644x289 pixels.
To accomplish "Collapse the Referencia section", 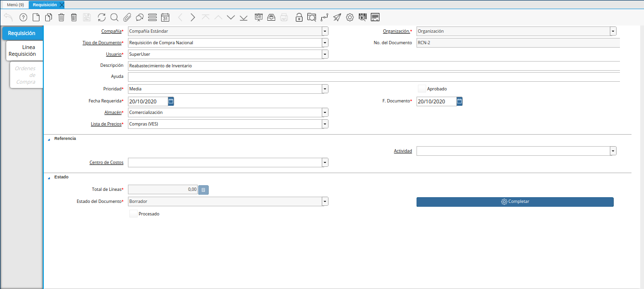I will 49,139.
